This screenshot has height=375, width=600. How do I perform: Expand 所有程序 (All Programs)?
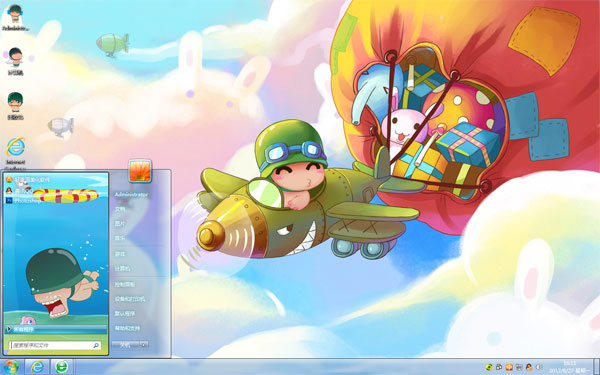56,329
